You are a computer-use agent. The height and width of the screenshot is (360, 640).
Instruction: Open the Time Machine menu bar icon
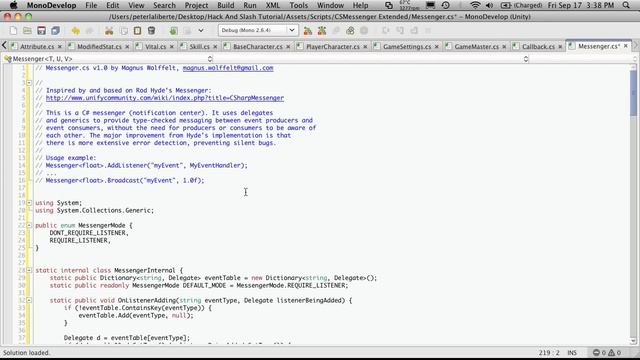coord(446,5)
